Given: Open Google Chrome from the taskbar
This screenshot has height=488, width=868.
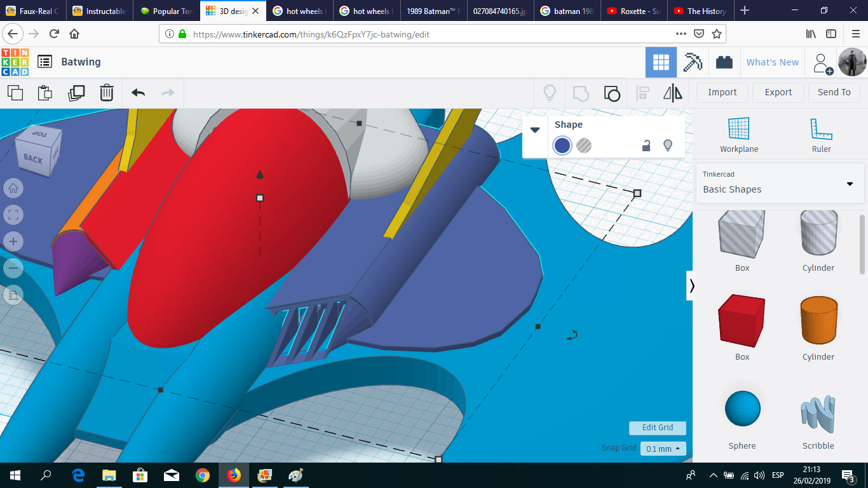Looking at the screenshot, I should pos(203,475).
